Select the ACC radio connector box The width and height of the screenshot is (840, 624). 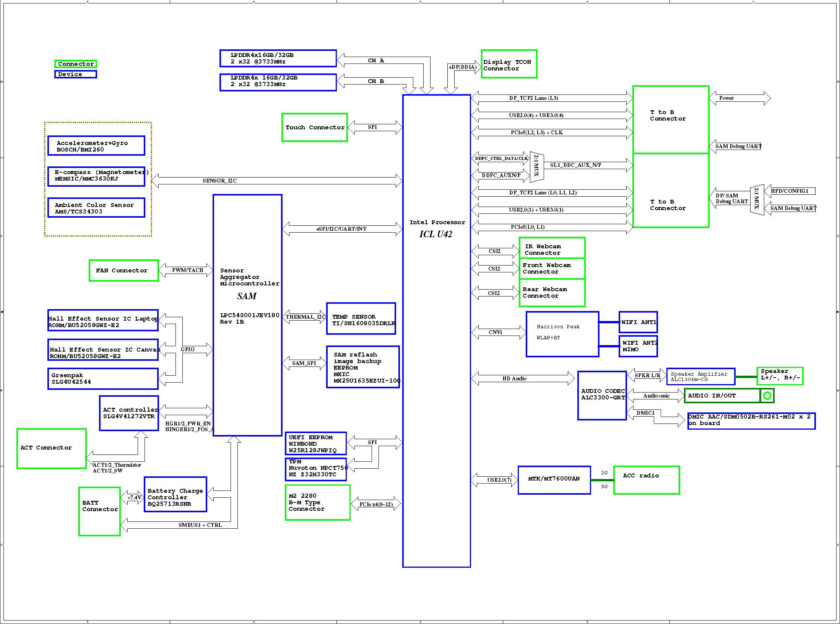pyautogui.click(x=647, y=480)
